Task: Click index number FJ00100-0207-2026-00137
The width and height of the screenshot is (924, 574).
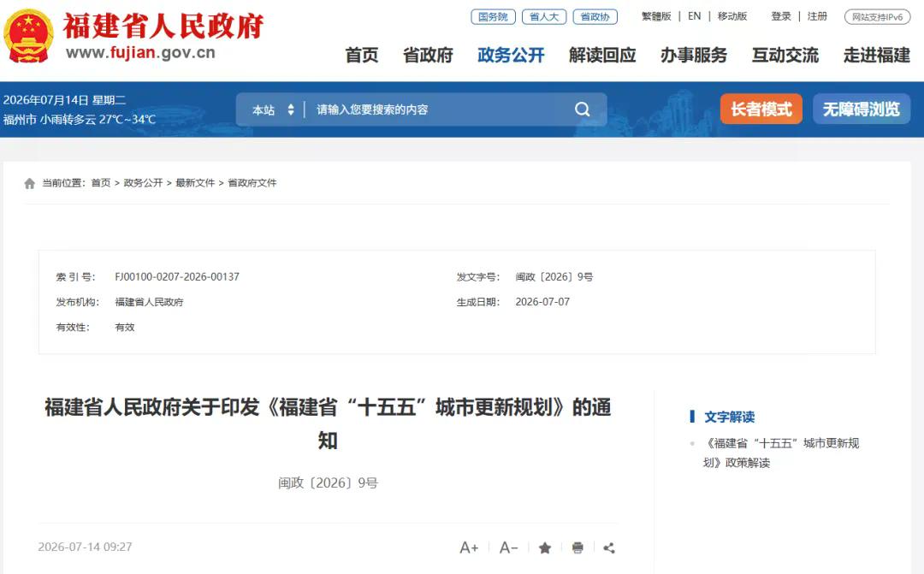Action: point(177,276)
